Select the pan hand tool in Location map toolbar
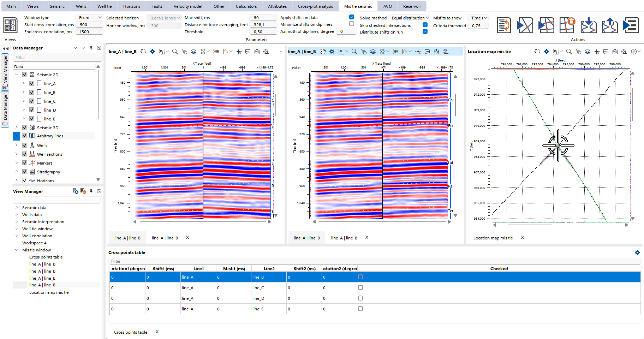 (x=537, y=52)
